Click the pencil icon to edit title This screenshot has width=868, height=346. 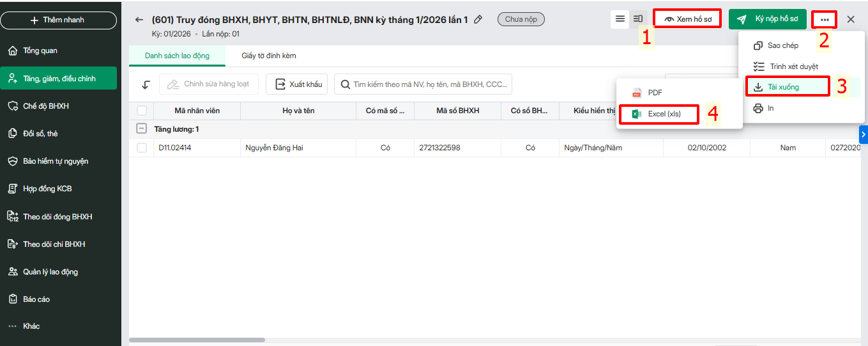pyautogui.click(x=478, y=20)
